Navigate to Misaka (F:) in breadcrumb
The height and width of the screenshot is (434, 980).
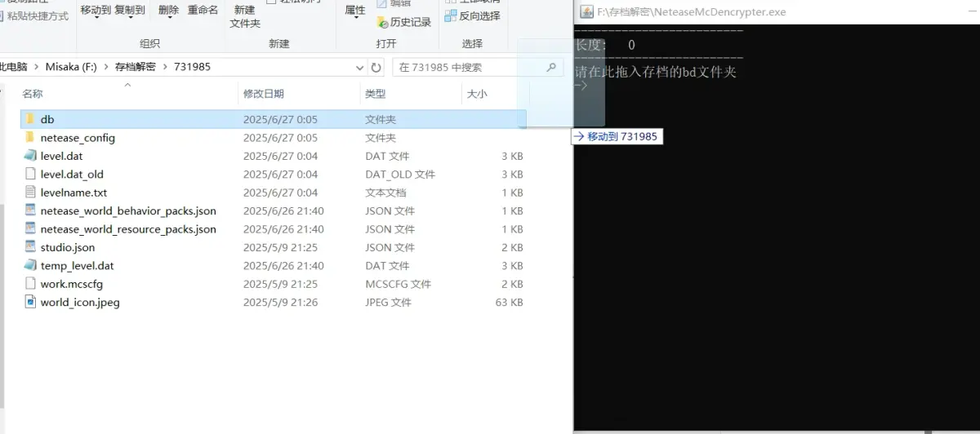[72, 67]
